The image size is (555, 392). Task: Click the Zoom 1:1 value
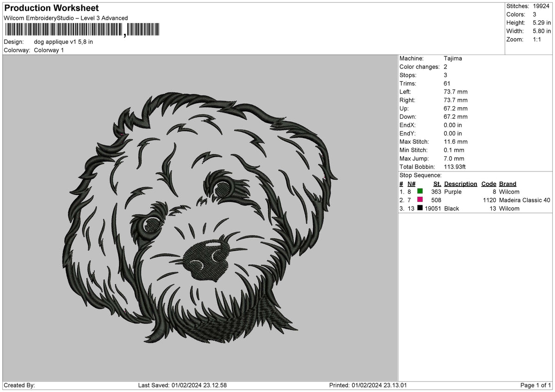point(538,40)
